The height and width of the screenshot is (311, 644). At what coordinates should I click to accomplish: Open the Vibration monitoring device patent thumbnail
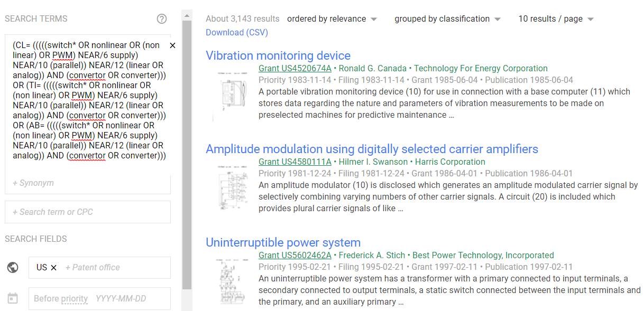click(x=233, y=92)
